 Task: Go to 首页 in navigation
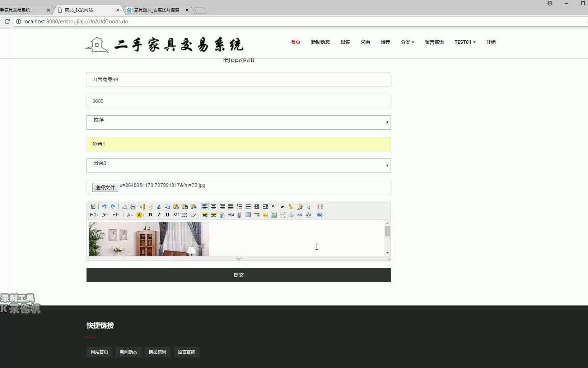295,42
